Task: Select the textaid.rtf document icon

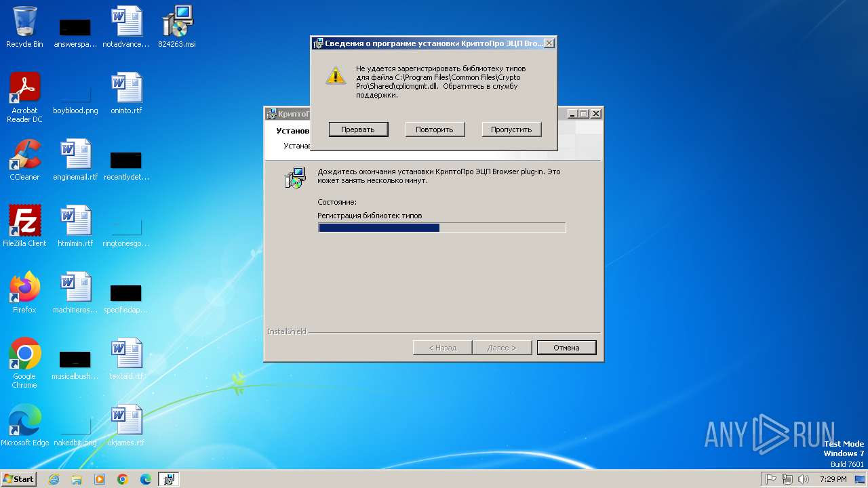Action: click(126, 359)
